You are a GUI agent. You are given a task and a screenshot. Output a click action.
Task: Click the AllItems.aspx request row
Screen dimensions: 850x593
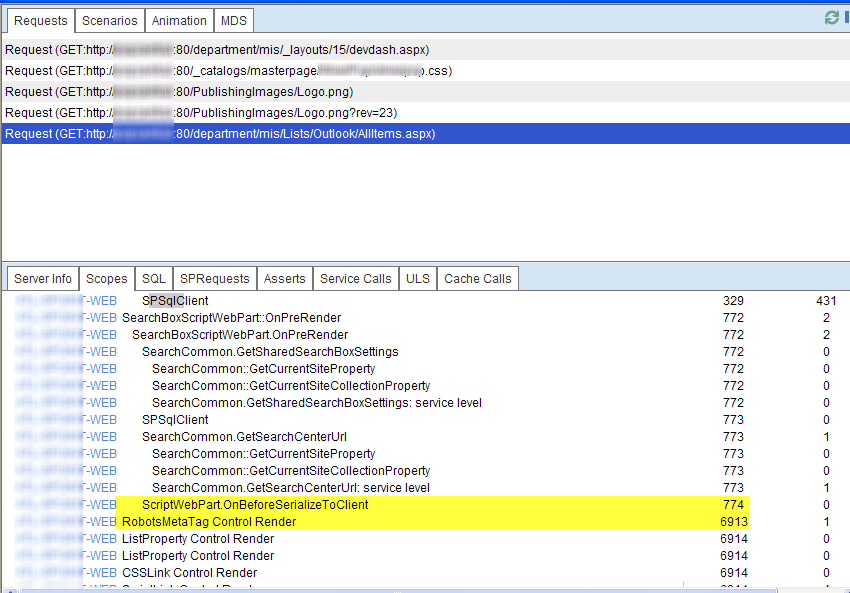coord(220,134)
